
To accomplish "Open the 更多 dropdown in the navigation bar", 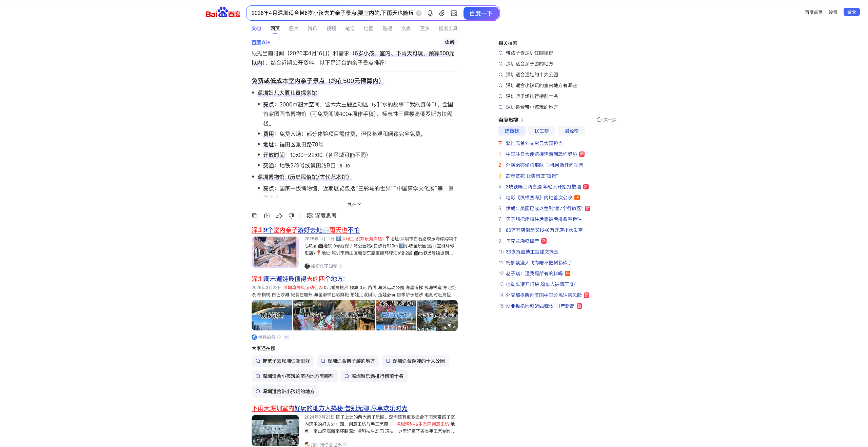I will coord(424,28).
